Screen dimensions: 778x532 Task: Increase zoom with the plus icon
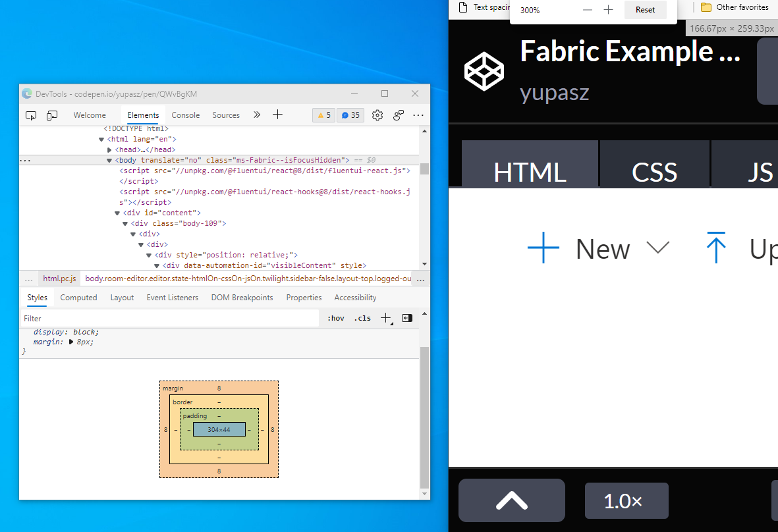[x=608, y=10]
